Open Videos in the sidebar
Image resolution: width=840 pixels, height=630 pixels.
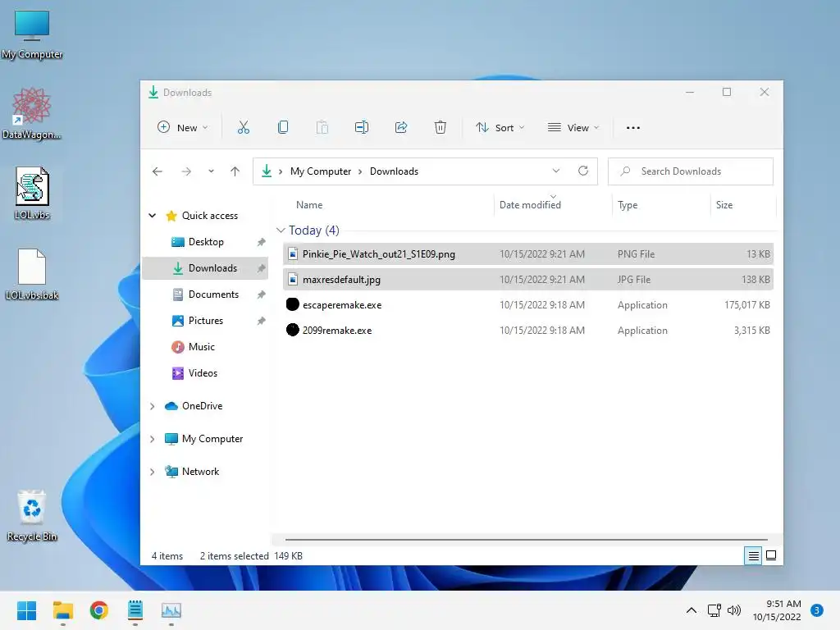click(203, 373)
